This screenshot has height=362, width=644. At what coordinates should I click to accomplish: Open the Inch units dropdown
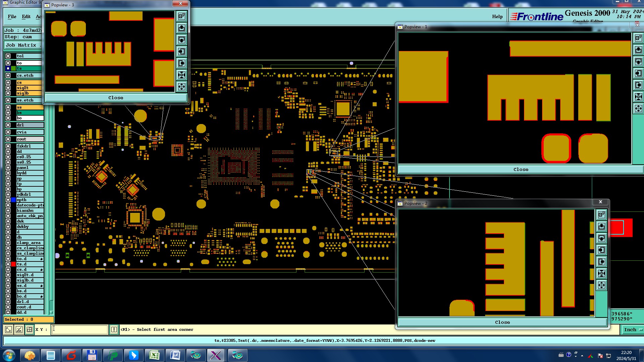[x=633, y=329]
